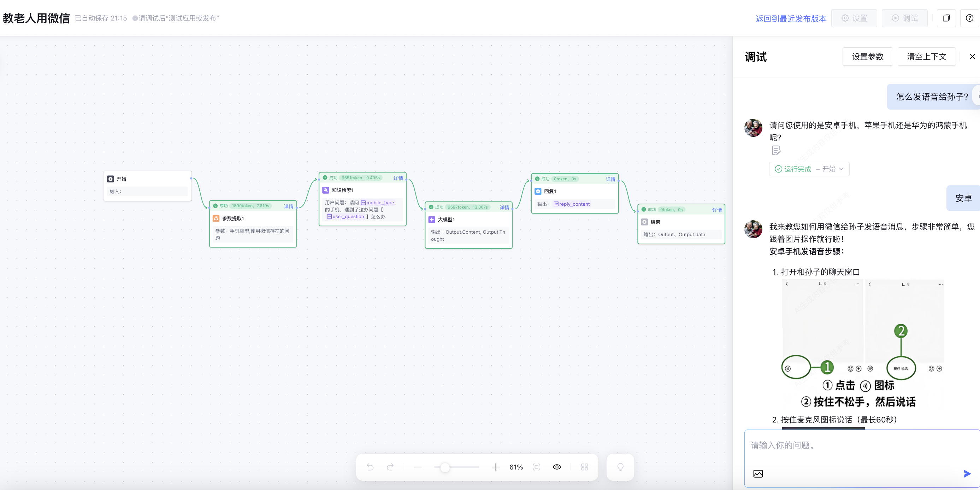Select the 参数提取1 node title
The height and width of the screenshot is (490, 980).
tap(233, 218)
